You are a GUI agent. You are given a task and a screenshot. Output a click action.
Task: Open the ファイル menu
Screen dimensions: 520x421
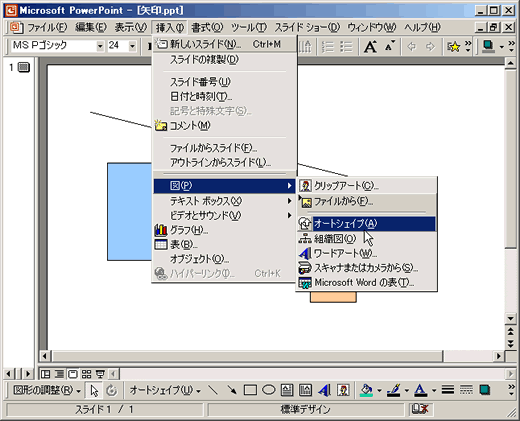click(x=47, y=27)
